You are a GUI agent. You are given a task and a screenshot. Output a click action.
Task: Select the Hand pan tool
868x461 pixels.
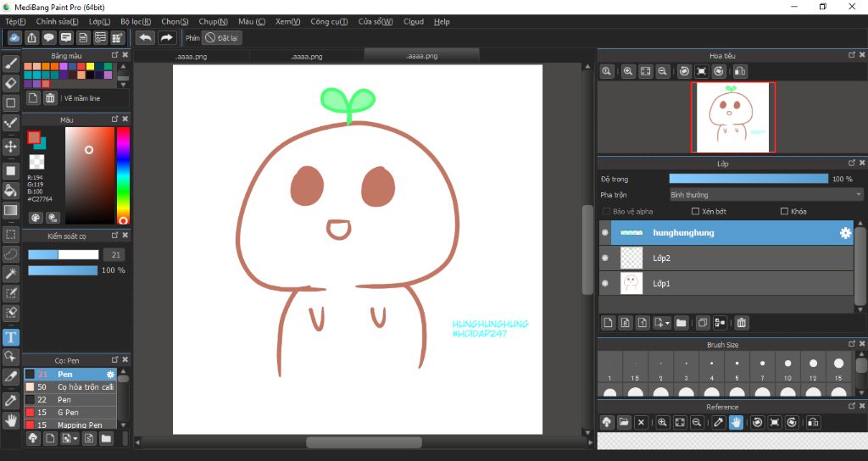10,420
